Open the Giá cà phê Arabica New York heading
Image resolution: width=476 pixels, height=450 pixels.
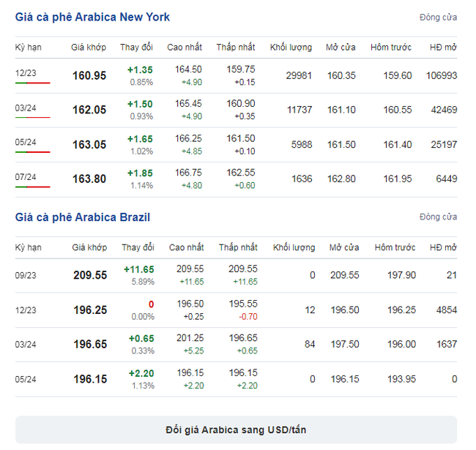pos(92,17)
